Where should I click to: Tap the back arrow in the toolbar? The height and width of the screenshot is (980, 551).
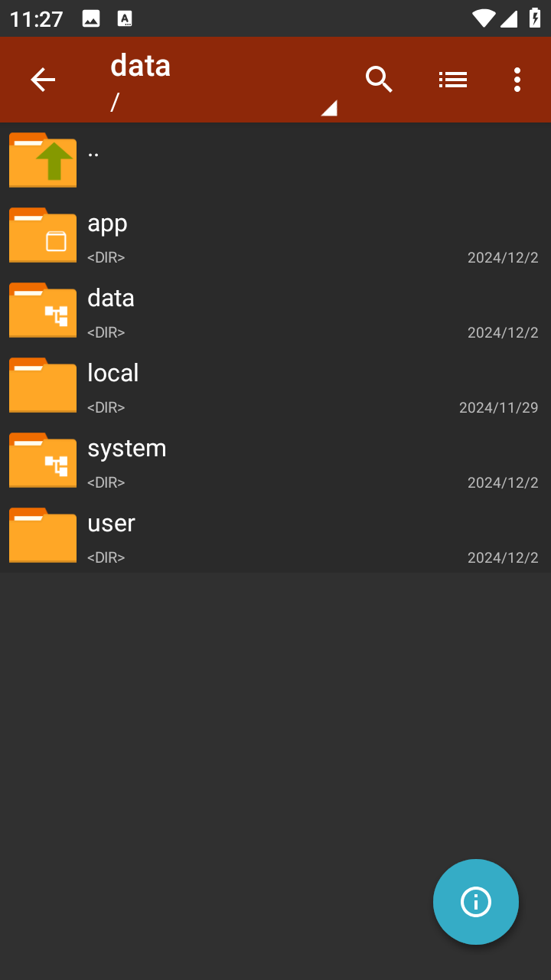43,80
